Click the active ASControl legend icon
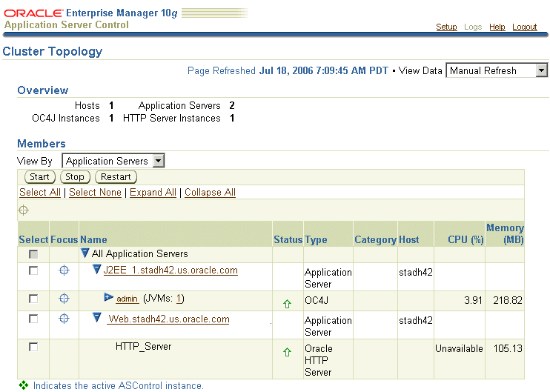Screen dimensions: 550x392 coord(24,385)
